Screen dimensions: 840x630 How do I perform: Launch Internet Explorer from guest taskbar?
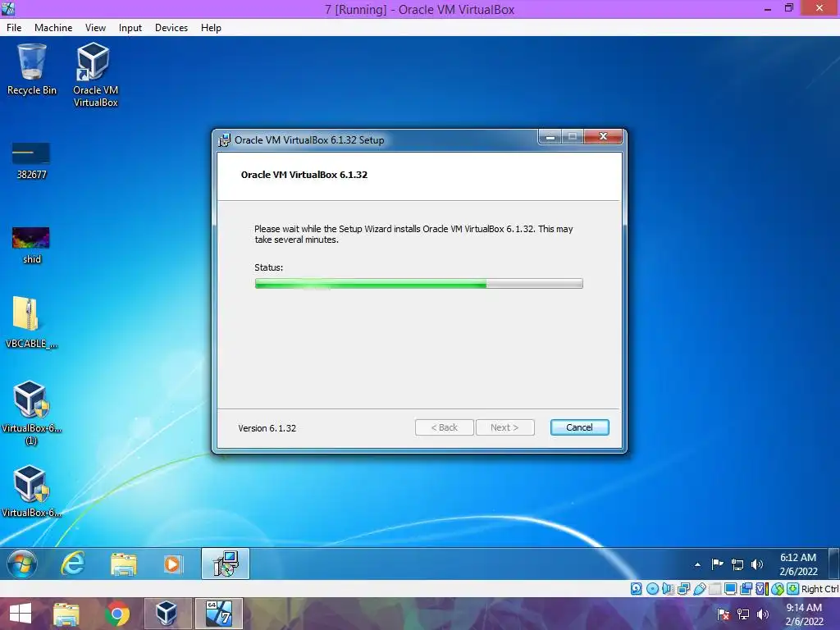tap(73, 564)
